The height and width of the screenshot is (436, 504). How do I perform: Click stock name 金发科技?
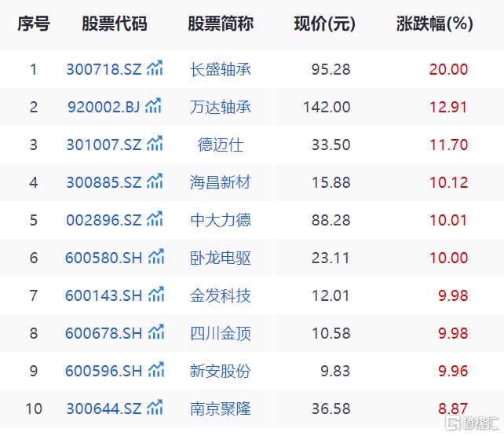coord(221,295)
